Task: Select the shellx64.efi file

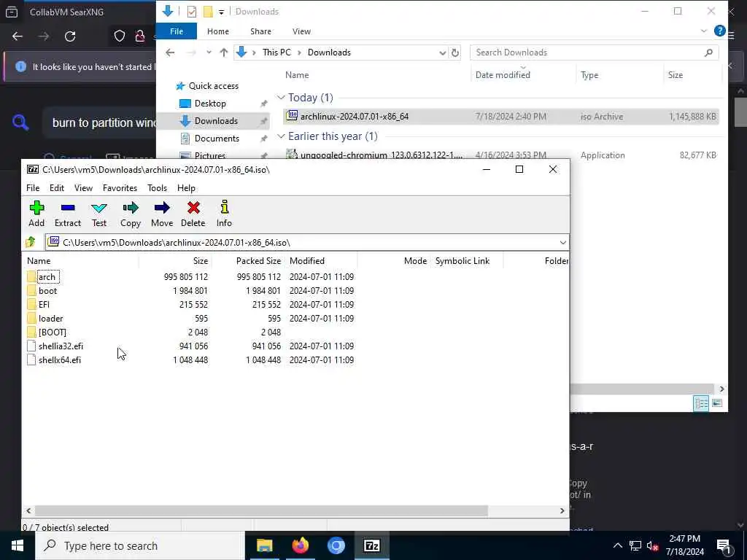Action: [60, 360]
